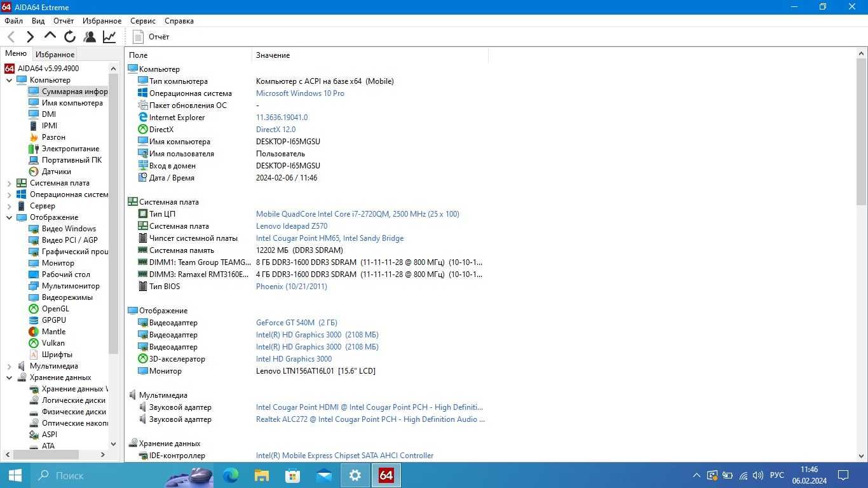This screenshot has width=868, height=488.
Task: Open Разгон overclock item with flame icon
Action: click(53, 137)
